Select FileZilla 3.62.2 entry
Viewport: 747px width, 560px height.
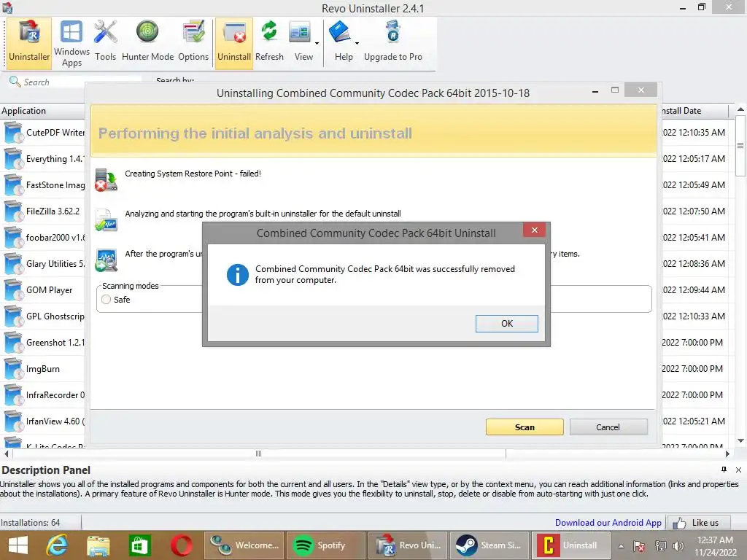pyautogui.click(x=44, y=211)
